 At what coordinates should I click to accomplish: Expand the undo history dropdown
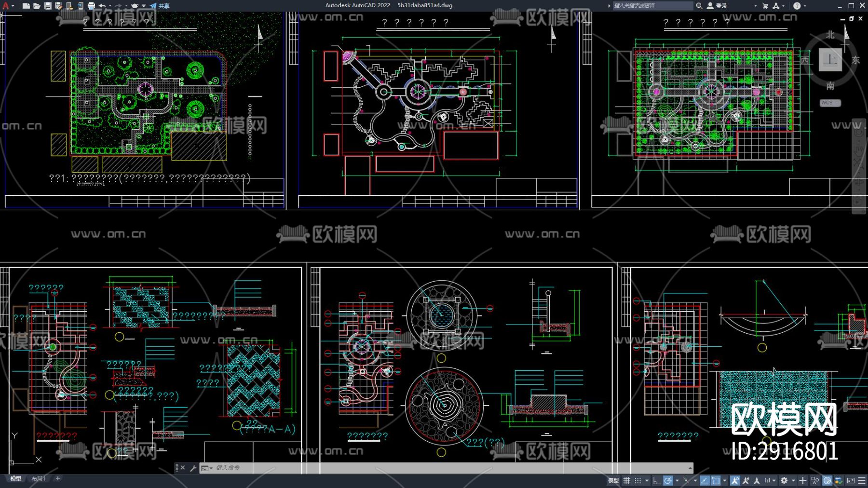click(110, 6)
